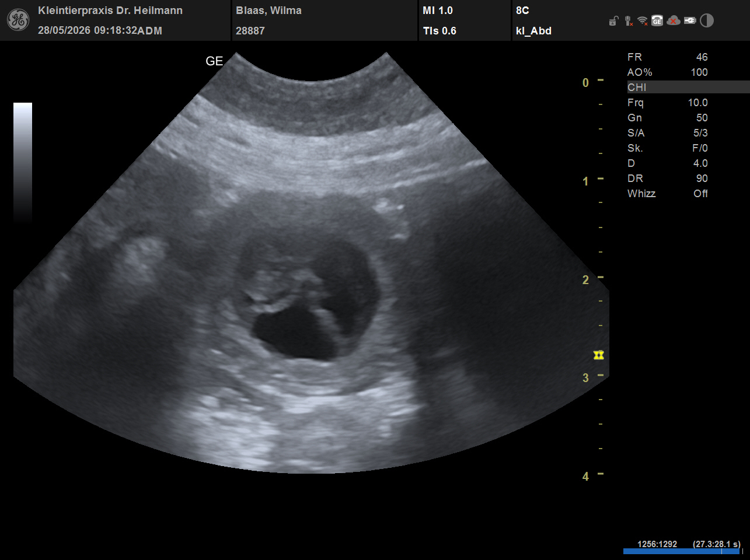Click the DR value 90
Image resolution: width=750 pixels, height=560 pixels.
(702, 178)
